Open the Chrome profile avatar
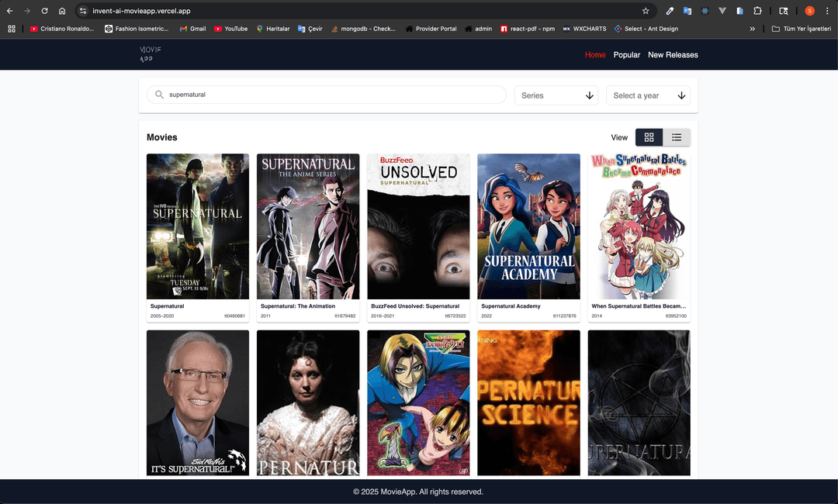The image size is (838, 504). (809, 11)
